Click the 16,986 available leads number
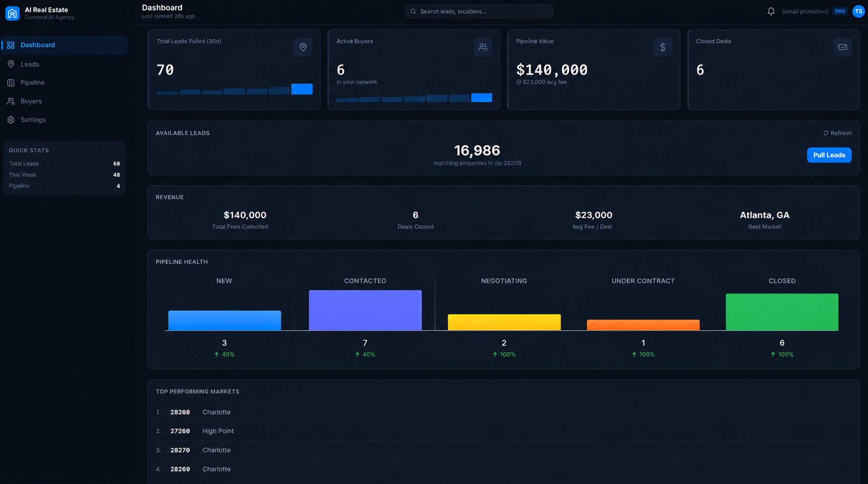This screenshot has height=484, width=868. [x=477, y=150]
